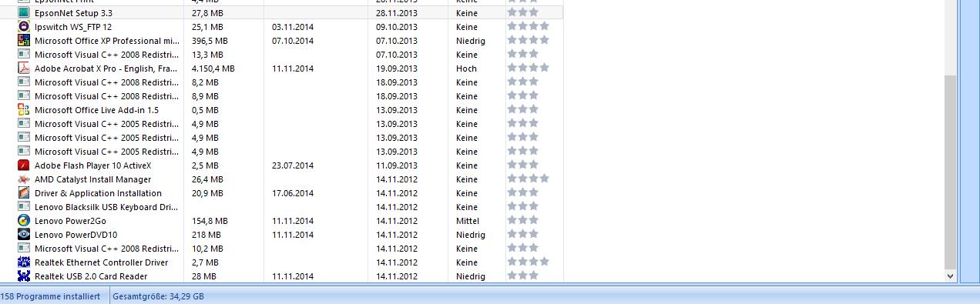This screenshot has width=980, height=304.
Task: Select the Adobe Flash Player 10 ActiveX name
Action: (x=92, y=165)
